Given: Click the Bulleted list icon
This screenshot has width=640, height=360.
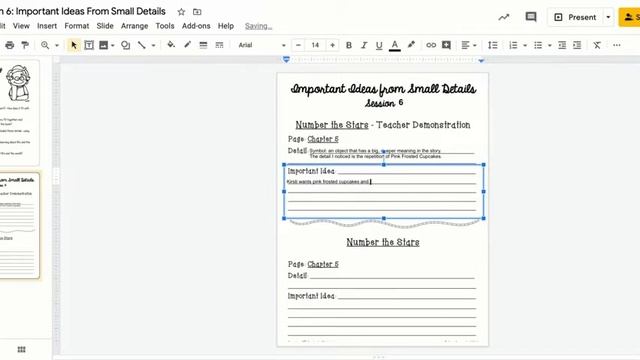Looking at the screenshot, I should (x=538, y=45).
